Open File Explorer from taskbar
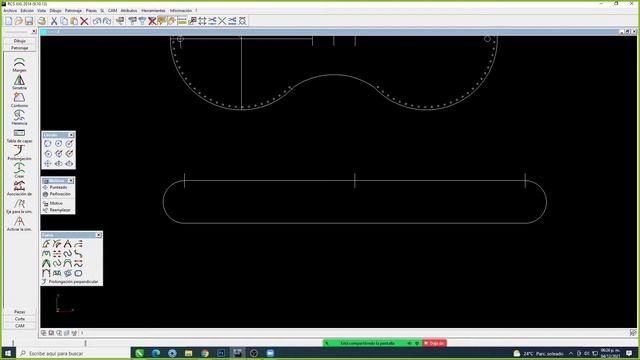The height and width of the screenshot is (360, 640). [x=189, y=353]
